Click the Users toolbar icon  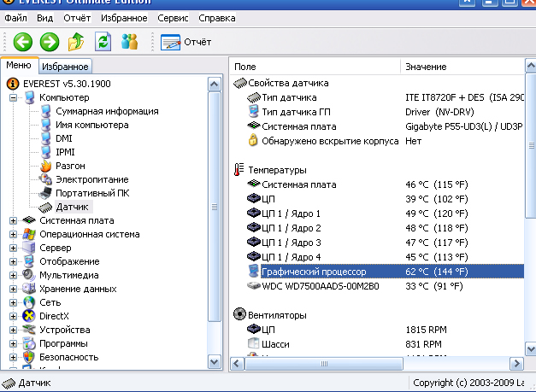pyautogui.click(x=130, y=41)
